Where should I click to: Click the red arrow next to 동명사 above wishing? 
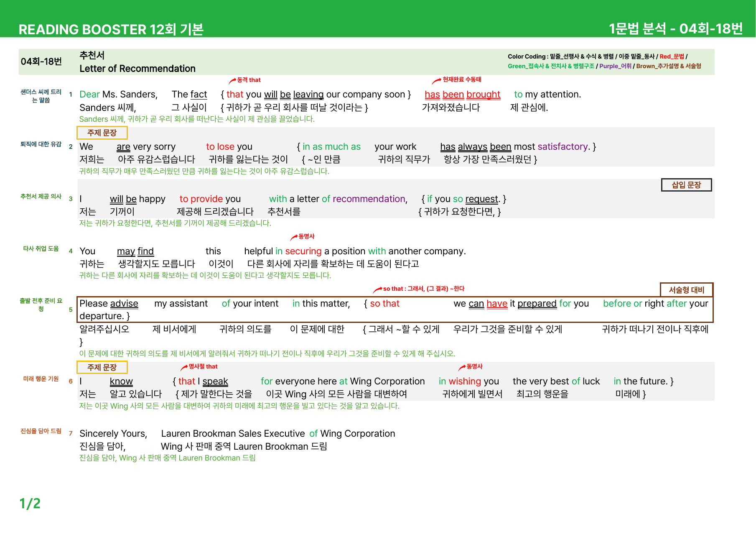tap(462, 367)
